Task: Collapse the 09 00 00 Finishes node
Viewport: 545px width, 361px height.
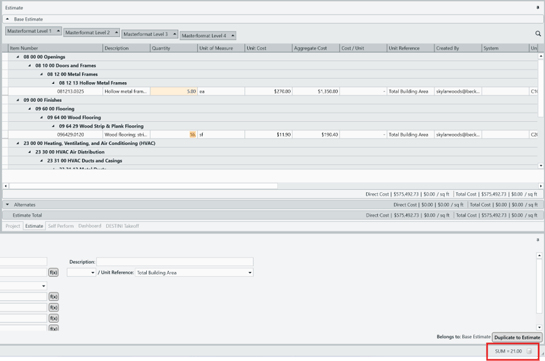Action: coord(18,100)
